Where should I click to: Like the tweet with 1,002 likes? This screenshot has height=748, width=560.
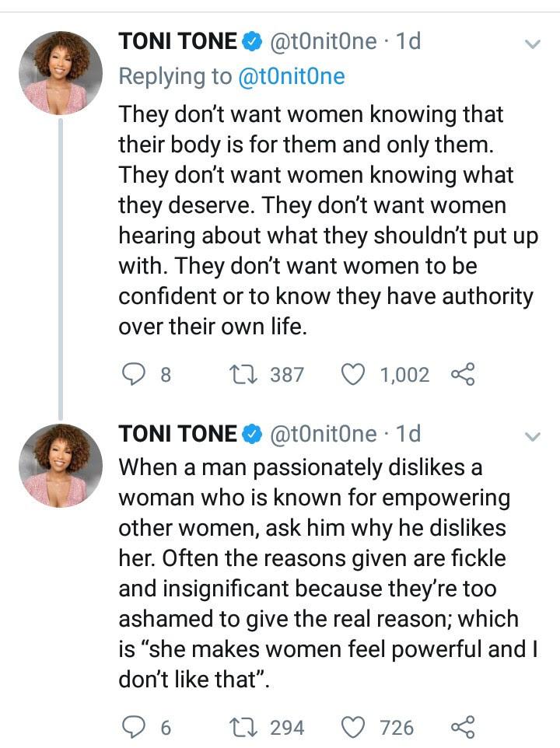(x=355, y=375)
